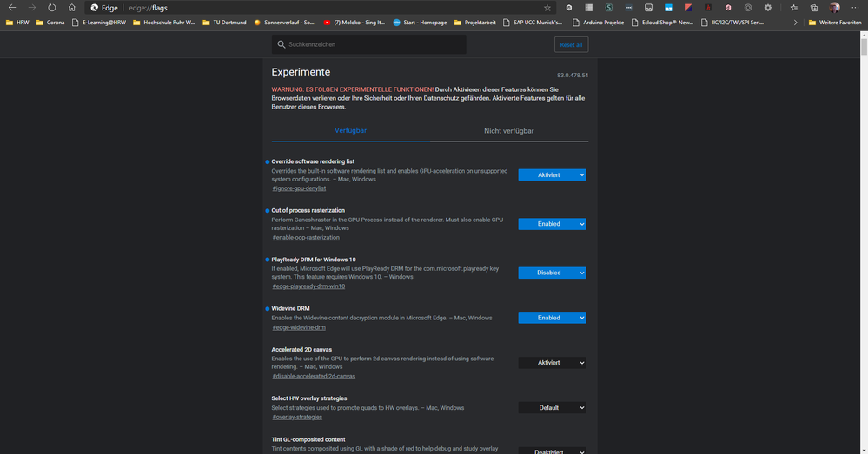Open Override software rendering list dropdown

tap(552, 174)
